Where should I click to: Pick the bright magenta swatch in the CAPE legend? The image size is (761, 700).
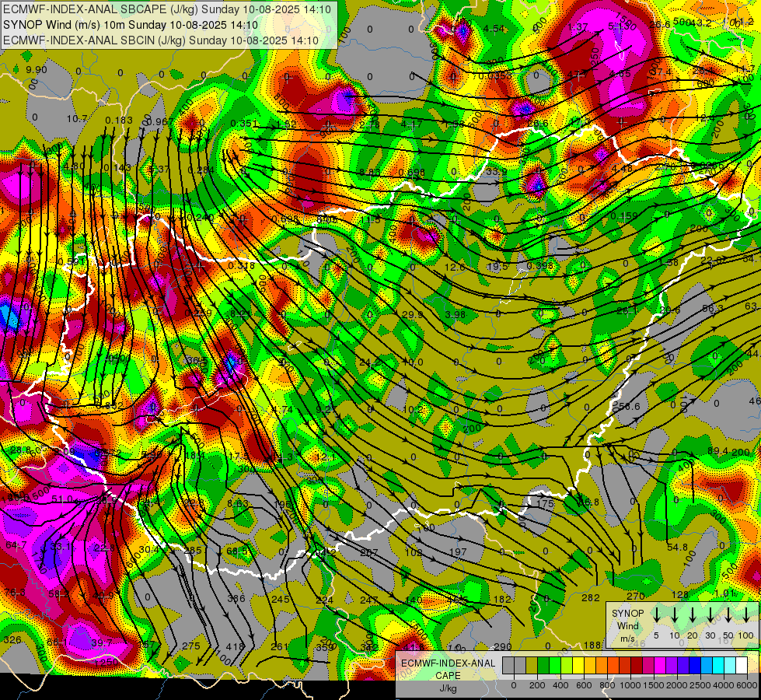[x=660, y=666]
